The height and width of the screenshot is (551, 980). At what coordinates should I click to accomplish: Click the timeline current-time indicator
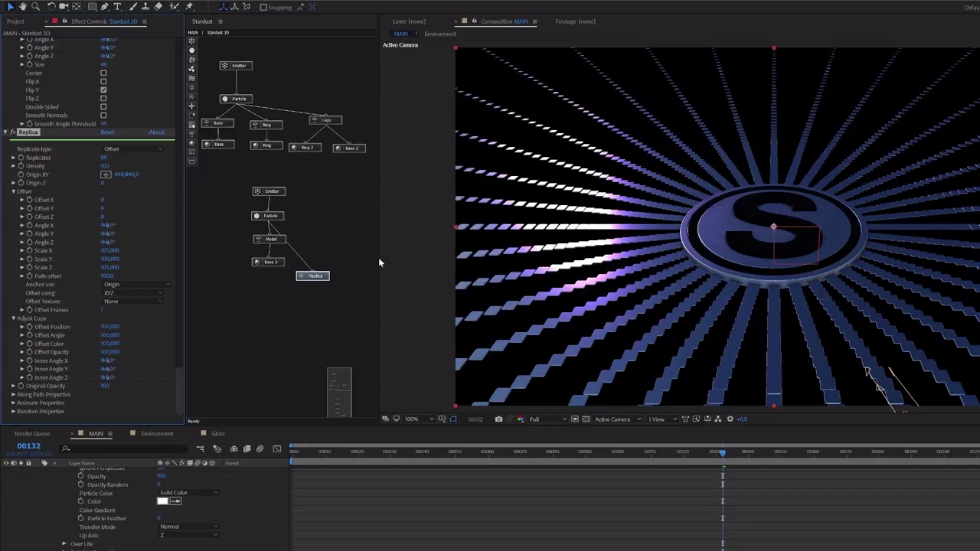click(x=721, y=452)
